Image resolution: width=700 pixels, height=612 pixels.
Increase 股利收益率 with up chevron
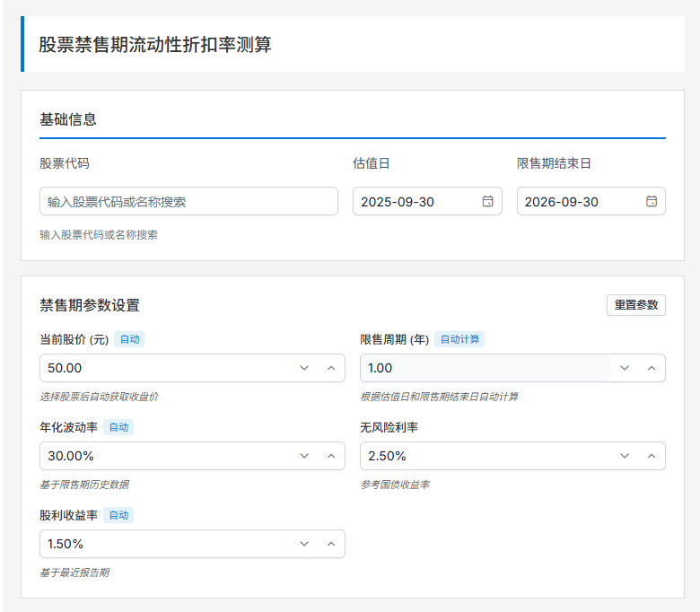click(331, 544)
